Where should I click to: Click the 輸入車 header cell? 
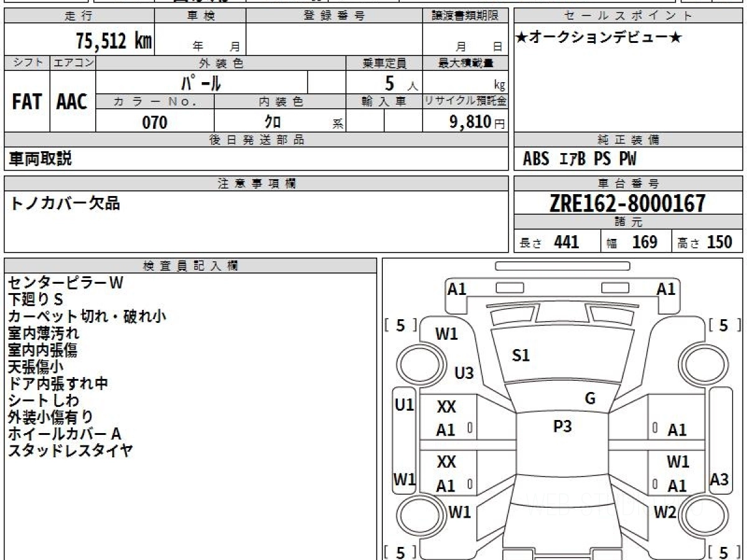point(384,101)
